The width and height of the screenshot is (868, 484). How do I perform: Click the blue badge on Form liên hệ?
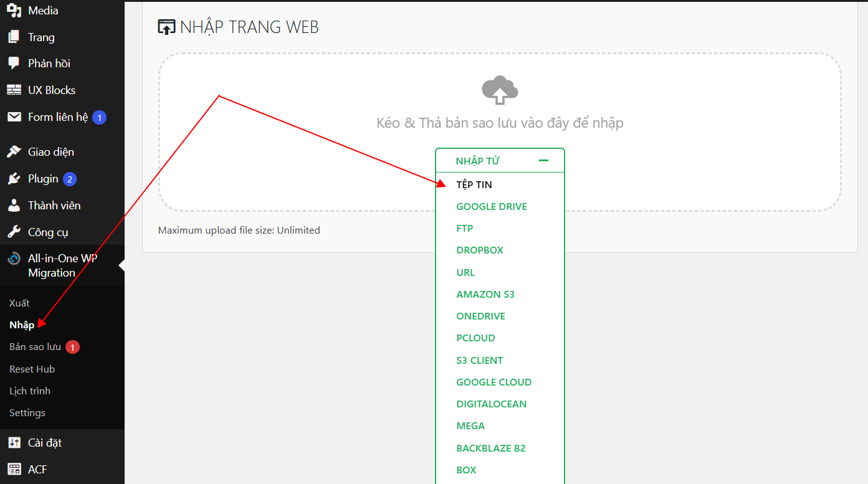(99, 117)
